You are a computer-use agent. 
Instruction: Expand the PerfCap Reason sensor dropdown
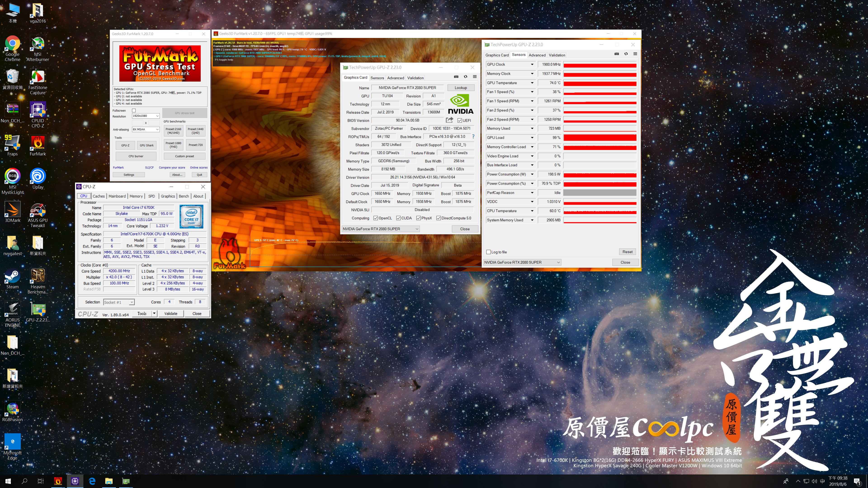[x=532, y=193]
